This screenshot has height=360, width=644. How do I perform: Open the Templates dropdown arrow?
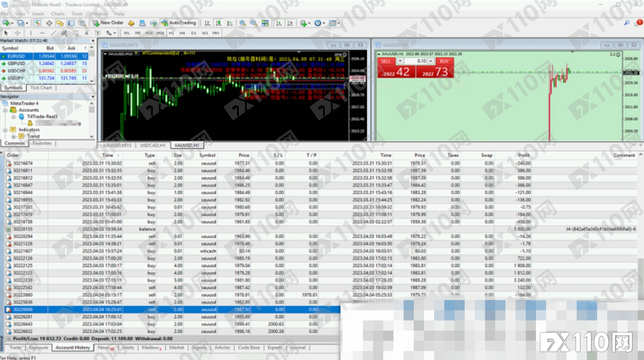pos(338,23)
